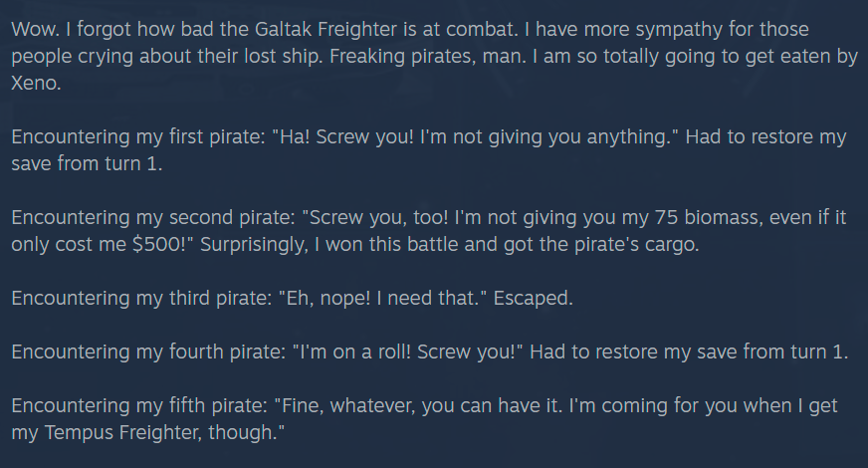Click 'Encountering my second pirate' text

pos(153,218)
